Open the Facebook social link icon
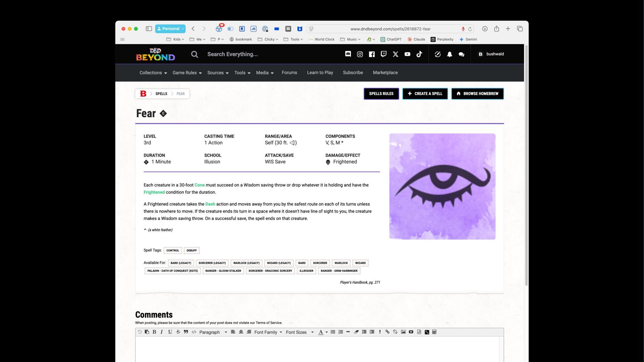This screenshot has height=362, width=644. (372, 54)
